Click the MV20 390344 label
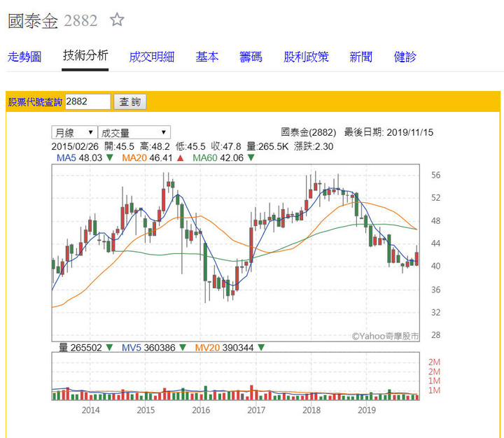The image size is (504, 438). (225, 348)
